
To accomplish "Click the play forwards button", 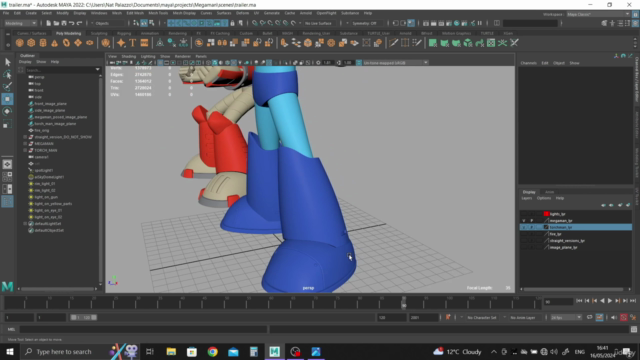I will (x=610, y=301).
